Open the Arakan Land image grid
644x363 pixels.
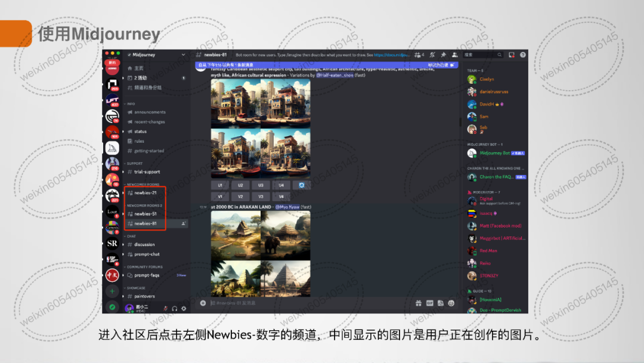(261, 254)
